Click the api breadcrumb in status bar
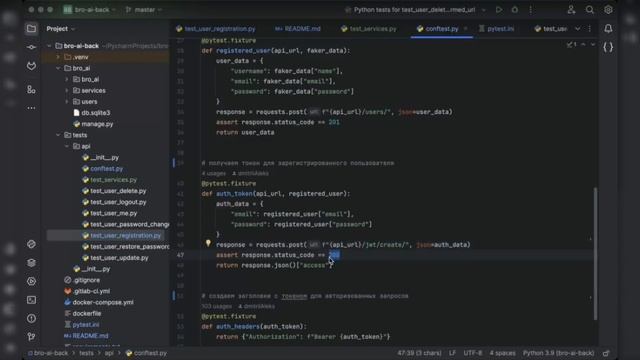 (x=109, y=353)
